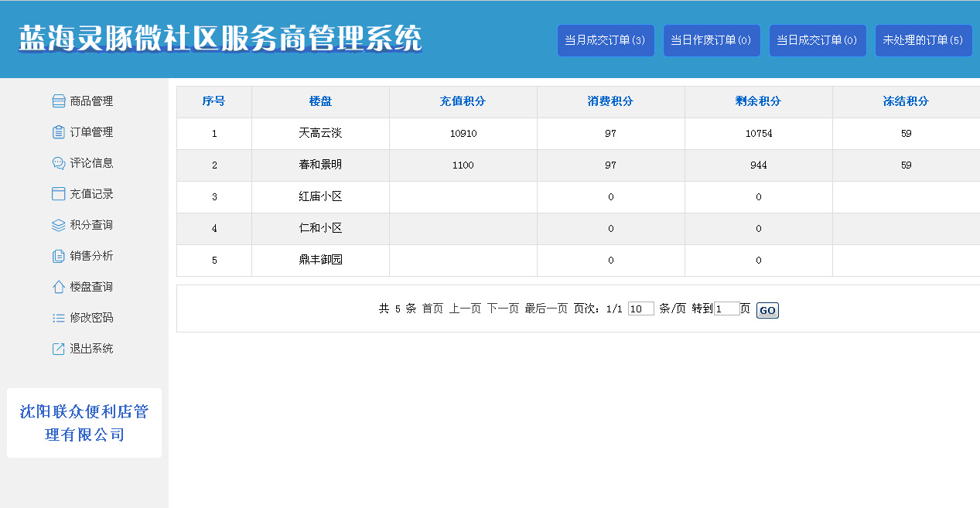Screen dimensions: 980x508
Task: Open the 未处理的订单(5) button
Action: click(x=924, y=40)
